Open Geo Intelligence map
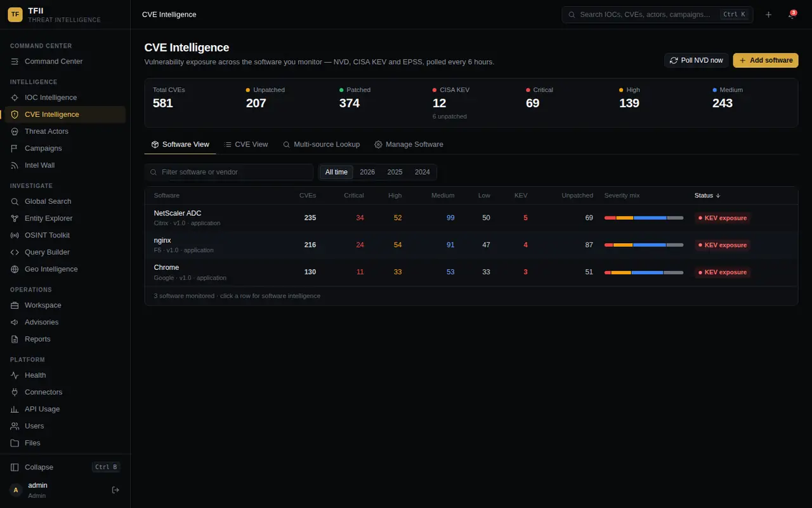 (65, 269)
